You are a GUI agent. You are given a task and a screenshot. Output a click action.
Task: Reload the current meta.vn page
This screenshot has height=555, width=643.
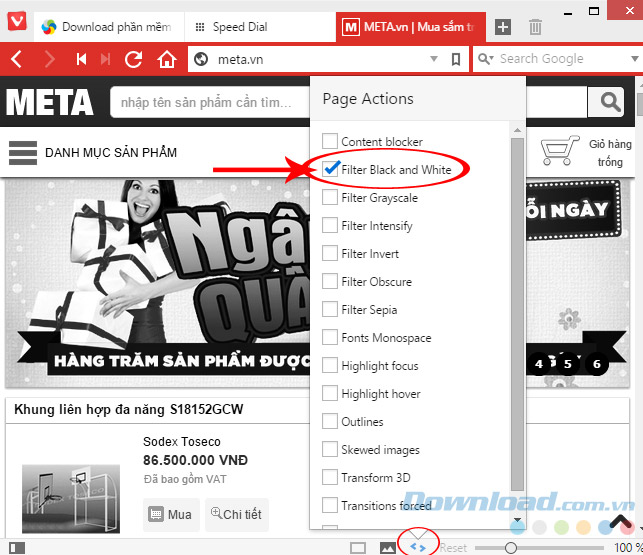[133, 59]
